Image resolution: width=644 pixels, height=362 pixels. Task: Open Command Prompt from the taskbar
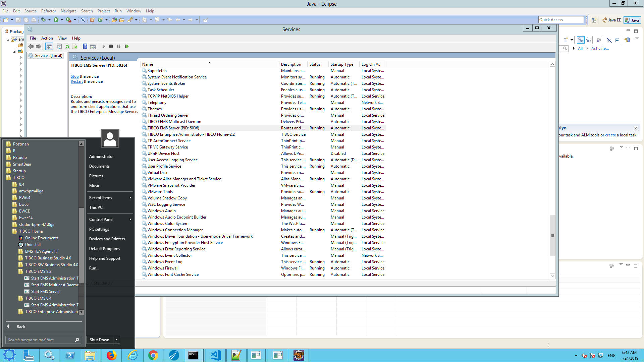pyautogui.click(x=193, y=355)
